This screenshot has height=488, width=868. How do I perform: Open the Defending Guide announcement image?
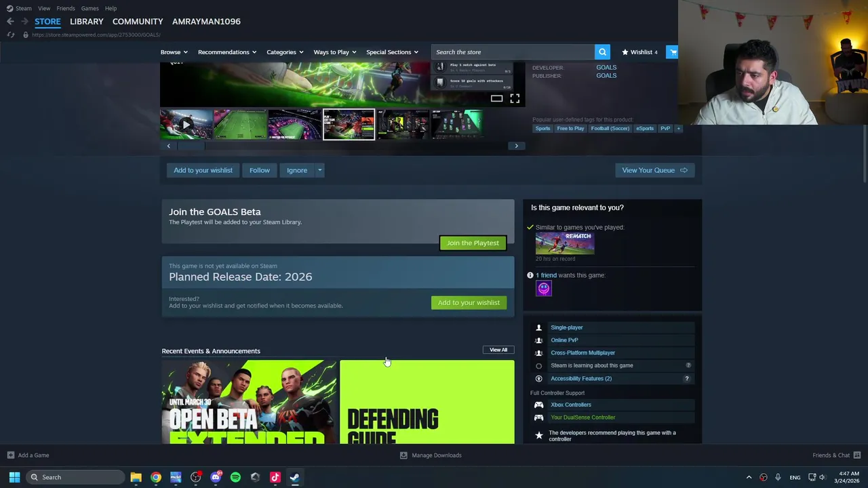coord(427,403)
